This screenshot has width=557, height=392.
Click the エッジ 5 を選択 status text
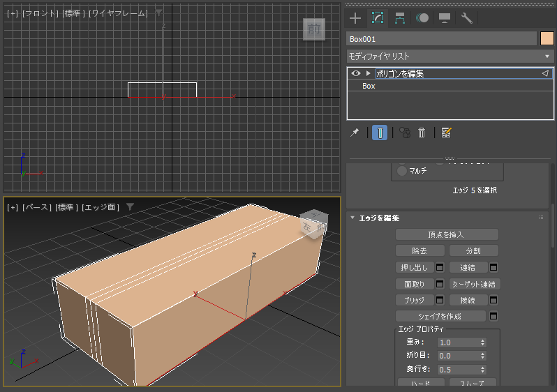(475, 190)
